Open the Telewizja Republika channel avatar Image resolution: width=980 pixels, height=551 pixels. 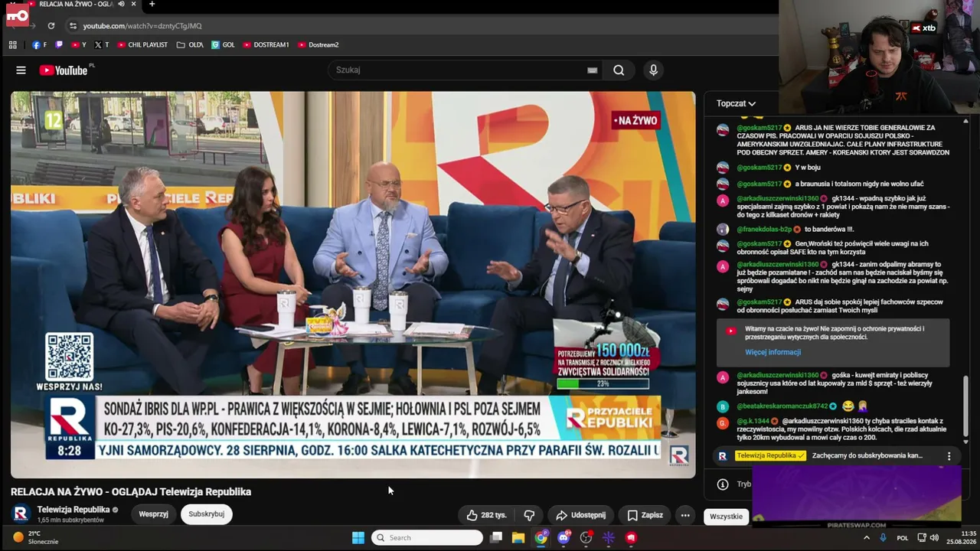tap(21, 514)
